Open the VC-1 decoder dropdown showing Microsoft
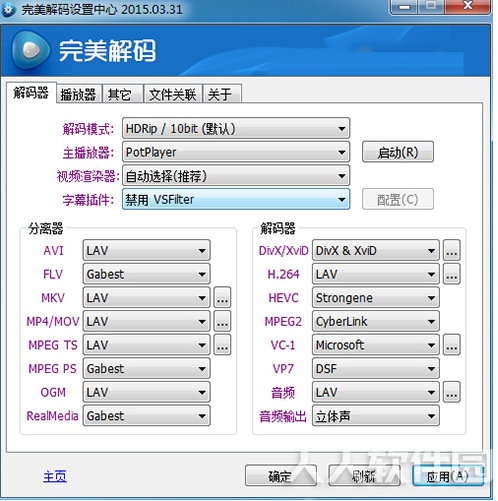The image size is (498, 501). pyautogui.click(x=376, y=345)
